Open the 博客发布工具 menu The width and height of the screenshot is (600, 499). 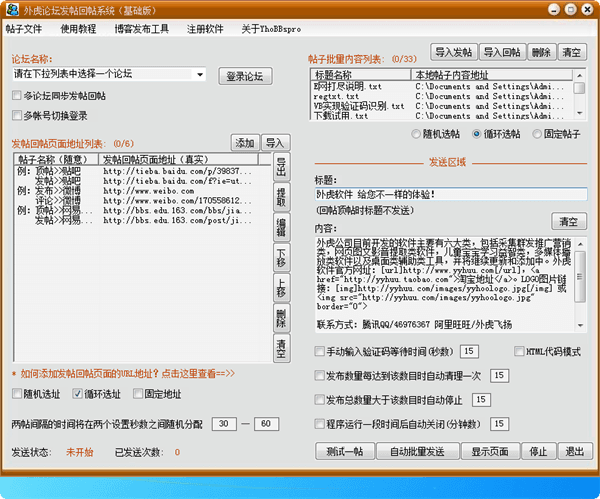point(141,28)
